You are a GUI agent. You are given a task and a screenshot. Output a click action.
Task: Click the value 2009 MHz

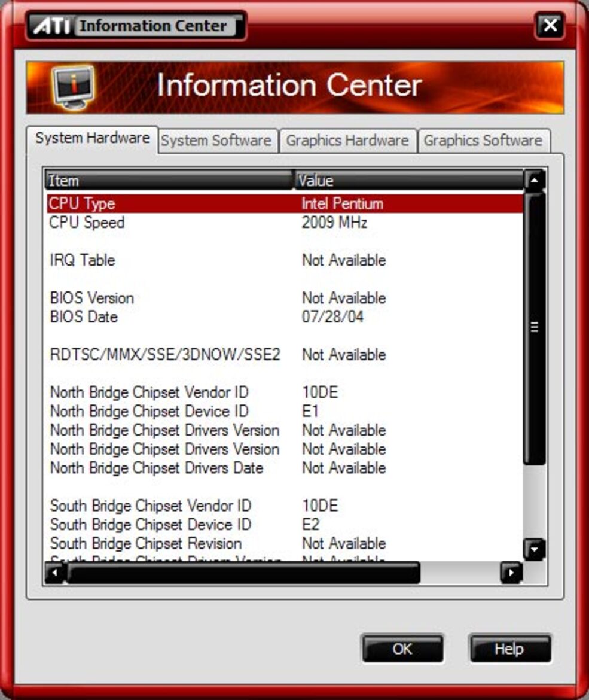click(335, 223)
